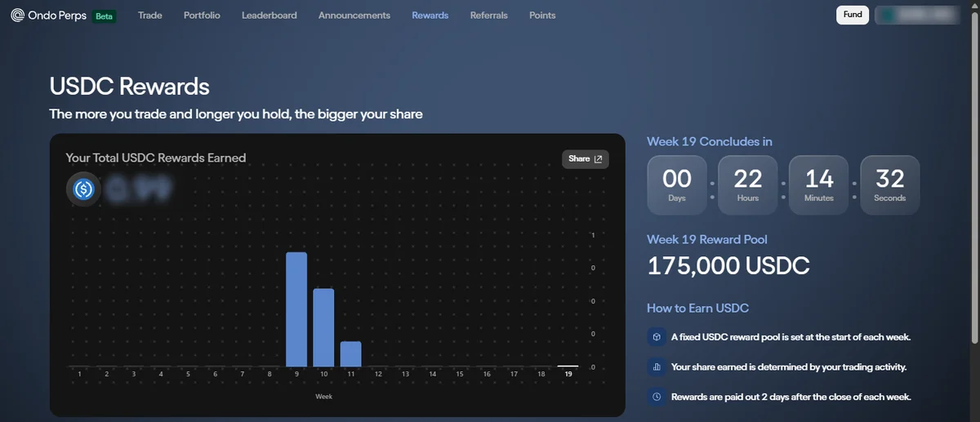The width and height of the screenshot is (980, 422).
Task: Click 'A fixed USDC reward pool' text
Action: 791,337
